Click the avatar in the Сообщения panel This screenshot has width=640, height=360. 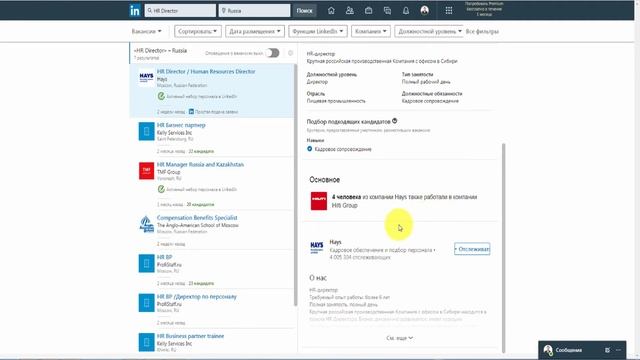point(548,350)
